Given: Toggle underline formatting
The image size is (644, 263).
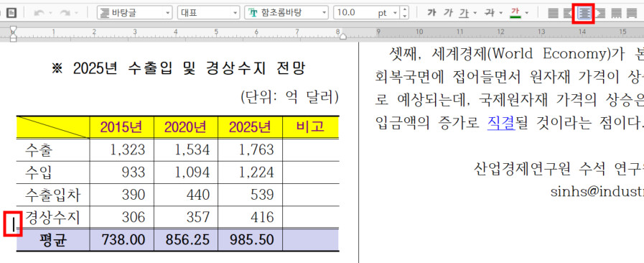Looking at the screenshot, I should [x=464, y=13].
